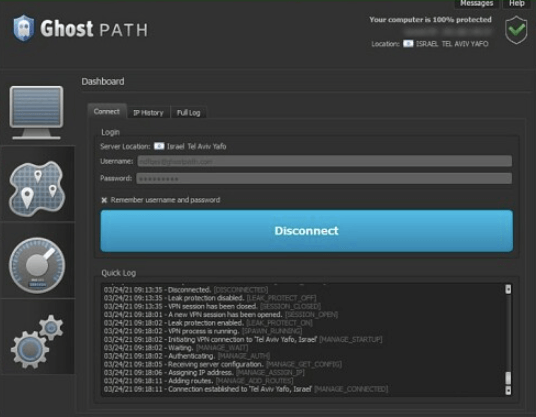Screen dimensions: 536x417
Task: Click the 'Disconnected.' log line
Action: coord(186,290)
